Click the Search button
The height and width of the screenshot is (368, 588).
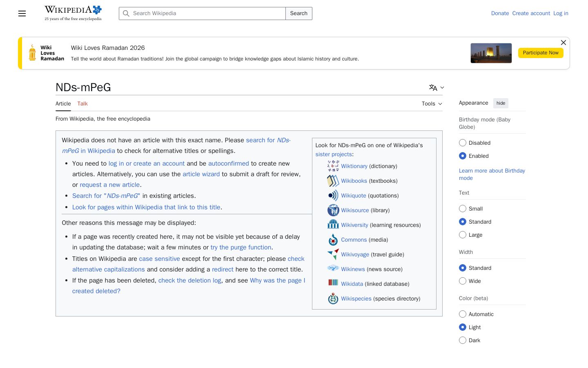coord(299,13)
